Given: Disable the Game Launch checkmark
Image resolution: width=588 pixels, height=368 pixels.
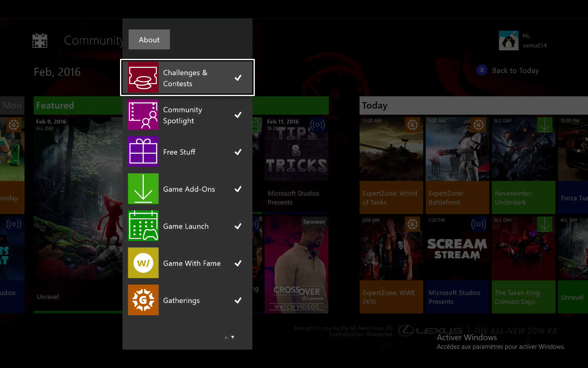Looking at the screenshot, I should [238, 226].
